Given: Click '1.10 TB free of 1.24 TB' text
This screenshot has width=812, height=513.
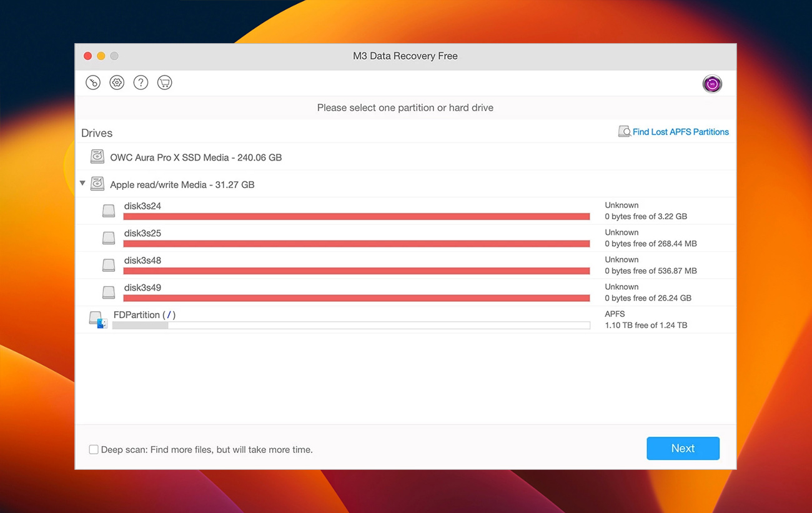Looking at the screenshot, I should [x=646, y=325].
